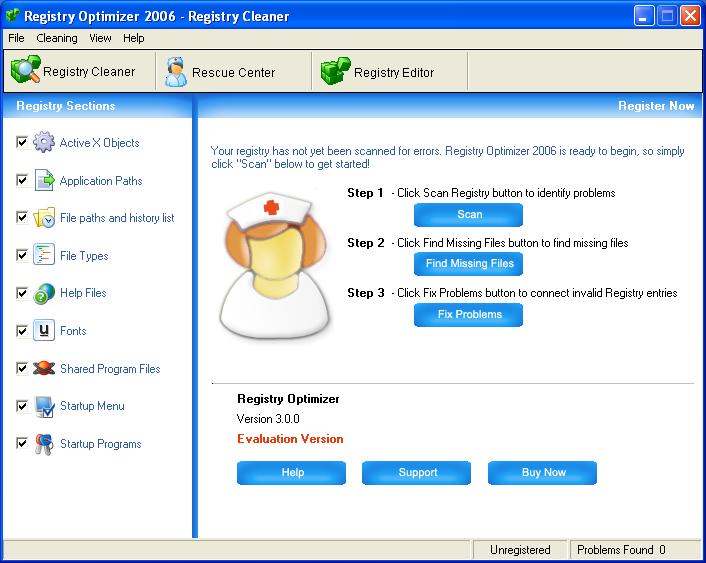Disable the Startup Programs checkbox
This screenshot has height=563, width=706.
[x=22, y=444]
